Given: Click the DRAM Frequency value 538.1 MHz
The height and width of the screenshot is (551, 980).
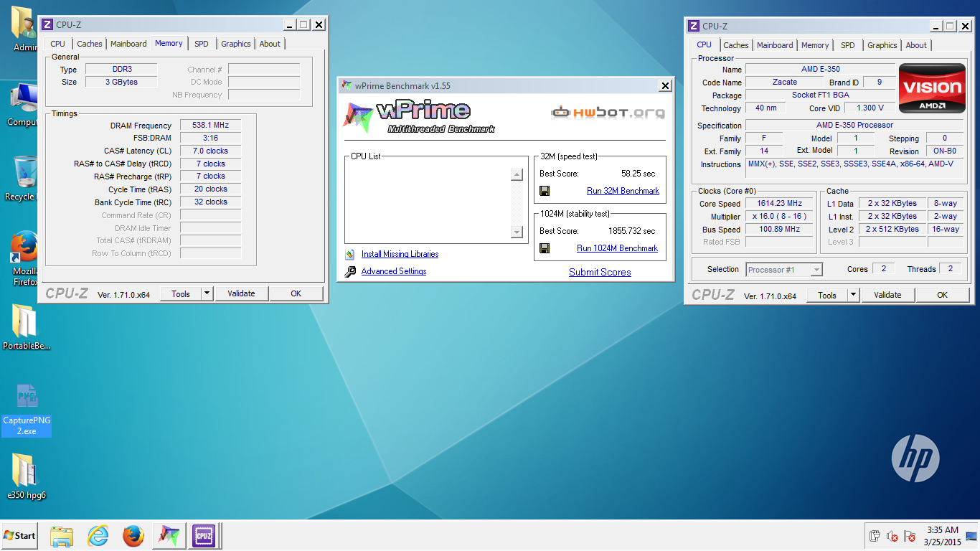Looking at the screenshot, I should pyautogui.click(x=210, y=125).
